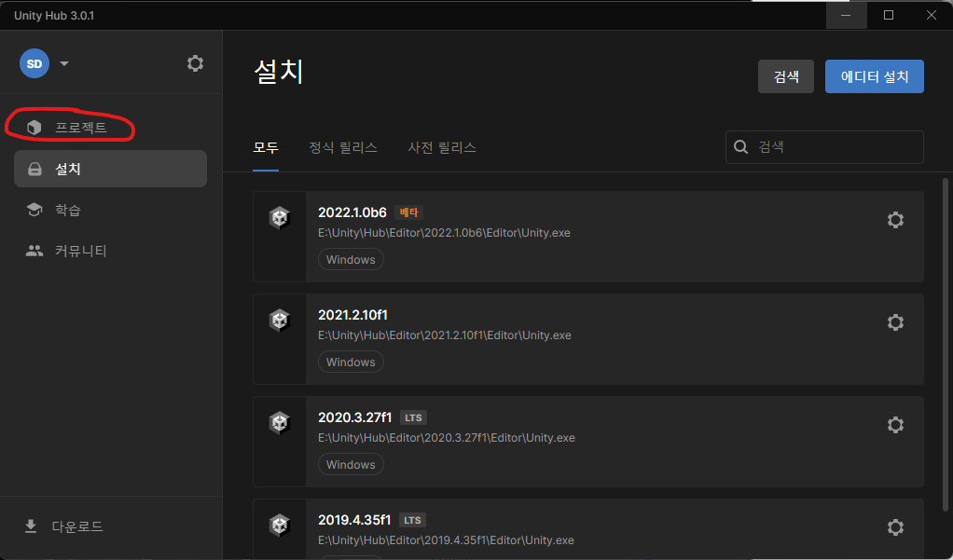Expand the account dropdown arrow
Screen dimensions: 953x560
click(x=63, y=63)
